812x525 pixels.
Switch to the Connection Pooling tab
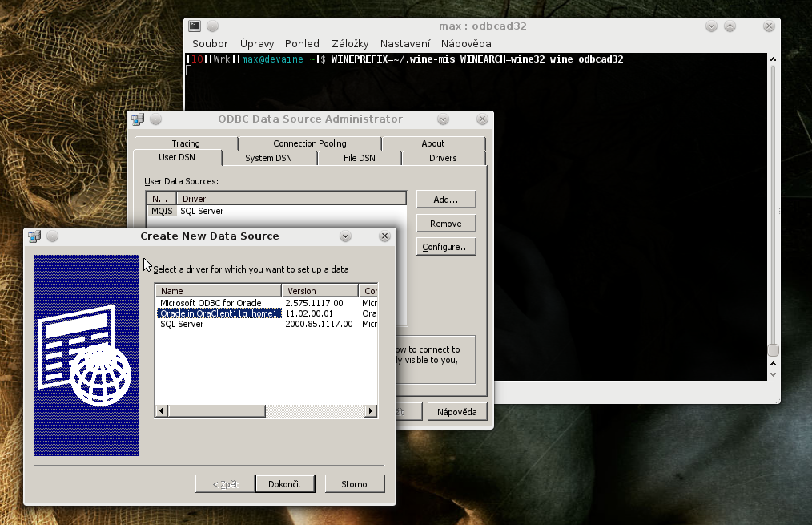tap(310, 143)
